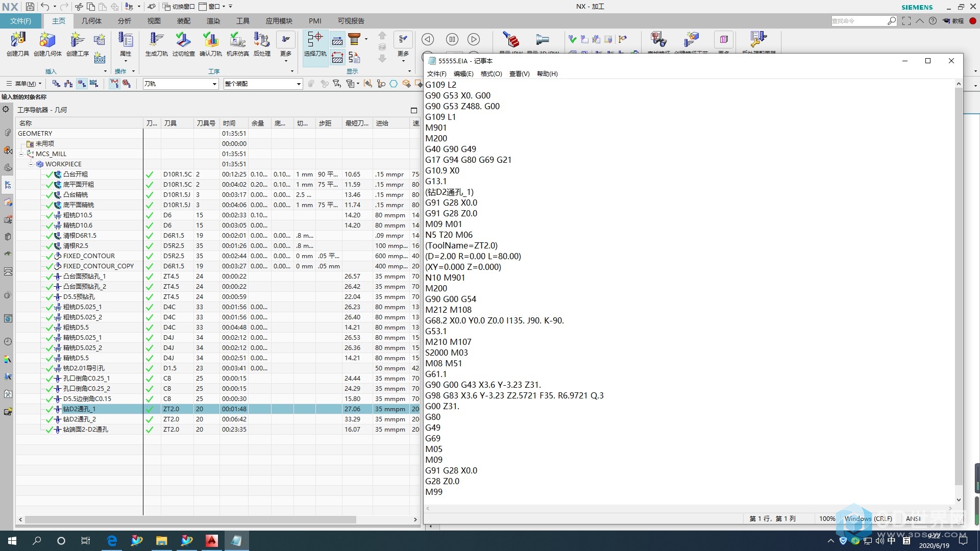Click the Save icon in NX title bar
Screen dimensions: 980x551
point(30,7)
